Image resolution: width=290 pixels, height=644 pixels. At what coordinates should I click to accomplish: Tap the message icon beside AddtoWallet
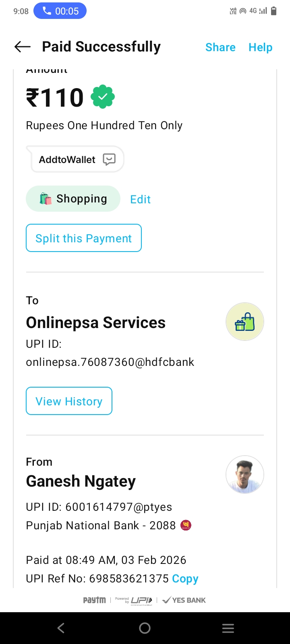tap(109, 159)
